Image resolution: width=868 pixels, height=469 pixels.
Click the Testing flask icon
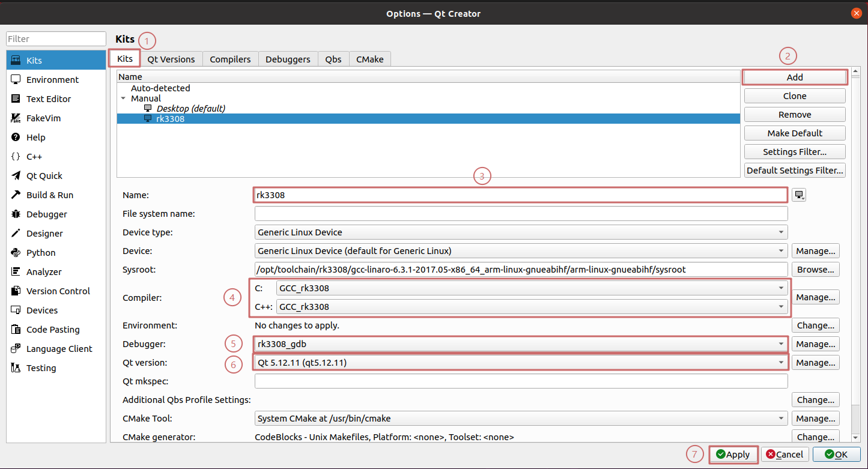[x=16, y=368]
